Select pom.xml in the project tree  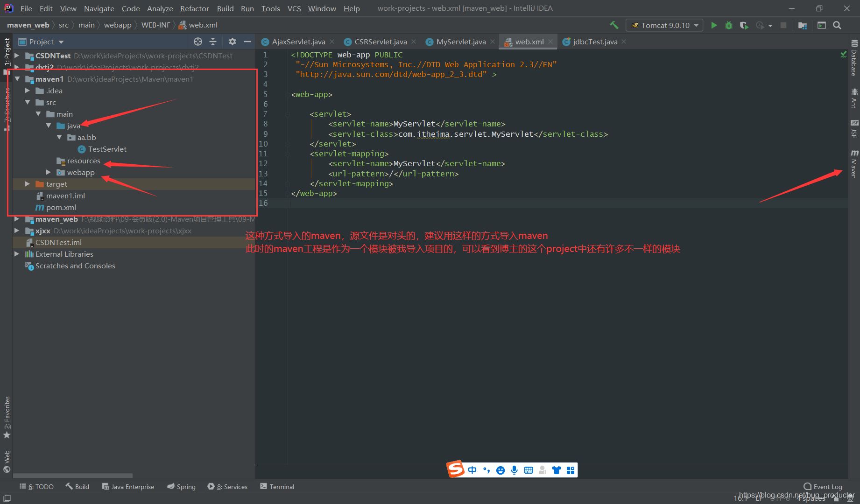(61, 208)
